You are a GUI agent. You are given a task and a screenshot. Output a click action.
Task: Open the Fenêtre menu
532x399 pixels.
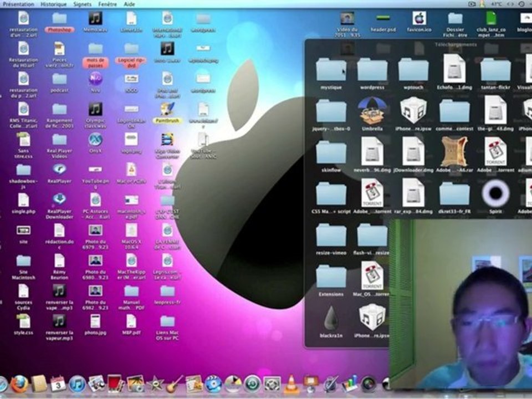point(107,4)
